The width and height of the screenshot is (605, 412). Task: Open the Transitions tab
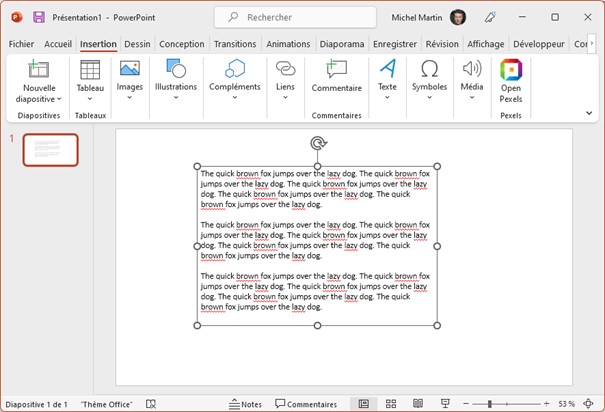[x=235, y=44]
